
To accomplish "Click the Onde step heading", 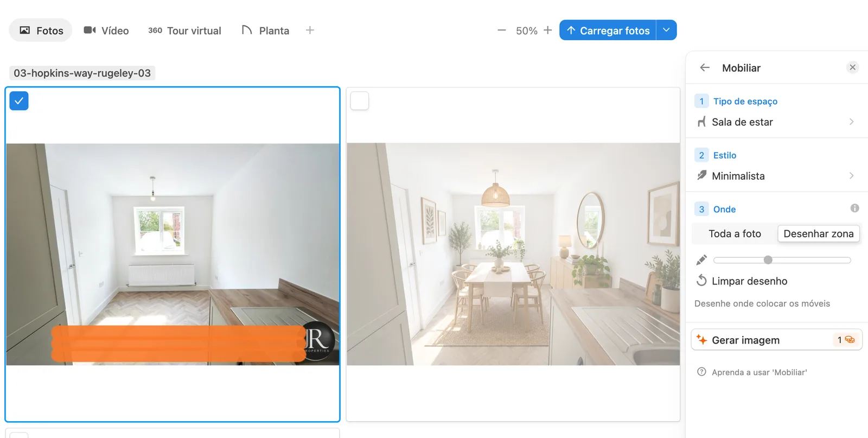I will [724, 209].
